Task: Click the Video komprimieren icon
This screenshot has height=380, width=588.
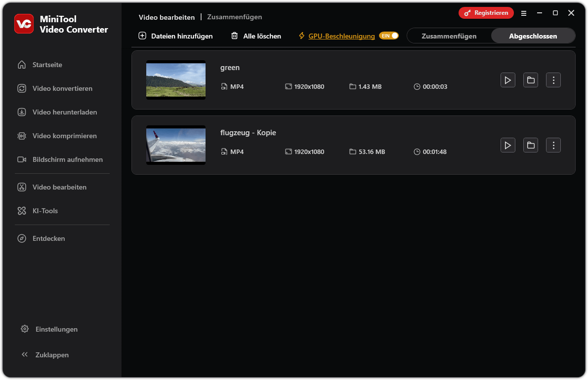Action: coord(22,136)
